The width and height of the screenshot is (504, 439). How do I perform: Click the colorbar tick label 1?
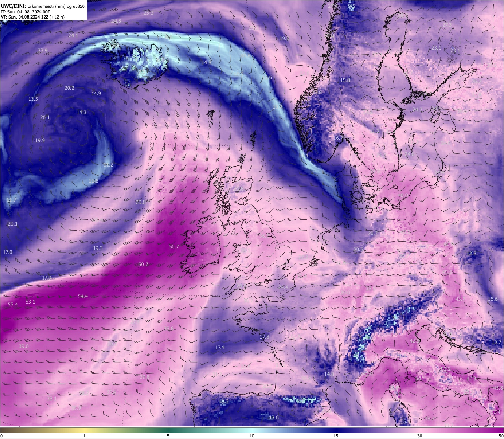point(84,436)
